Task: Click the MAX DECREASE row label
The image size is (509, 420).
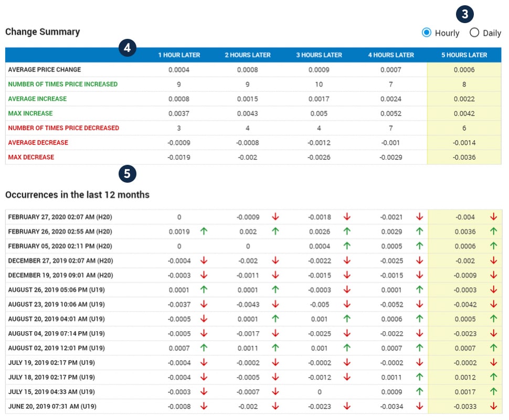Action: coord(31,157)
